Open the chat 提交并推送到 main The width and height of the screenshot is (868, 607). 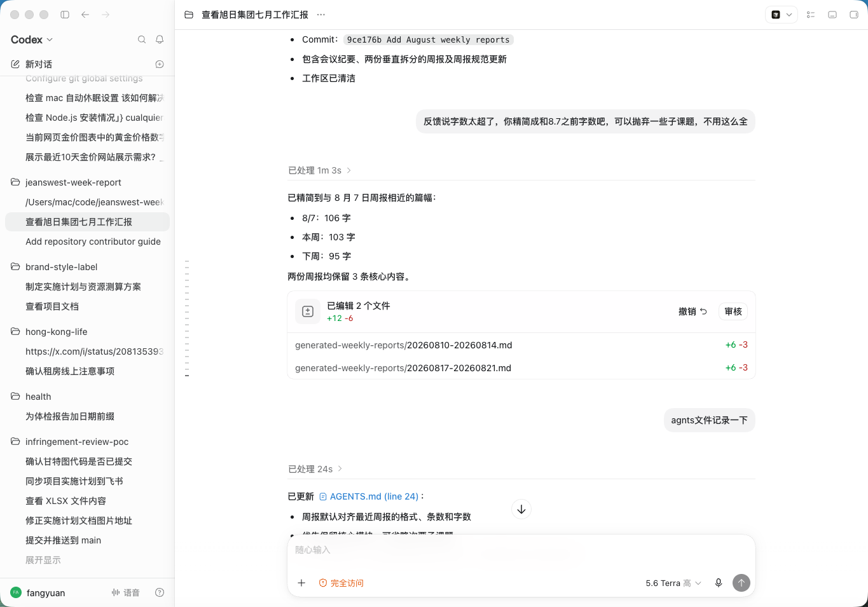point(87,540)
